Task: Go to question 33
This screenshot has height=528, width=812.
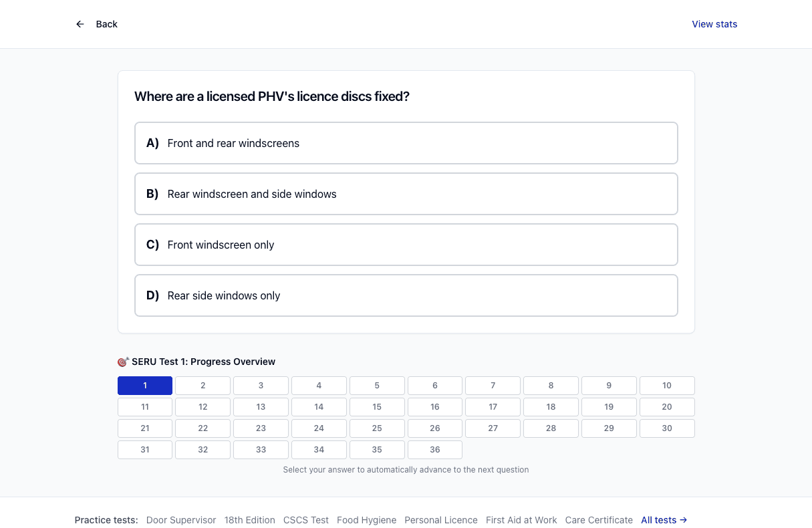Action: [261, 450]
